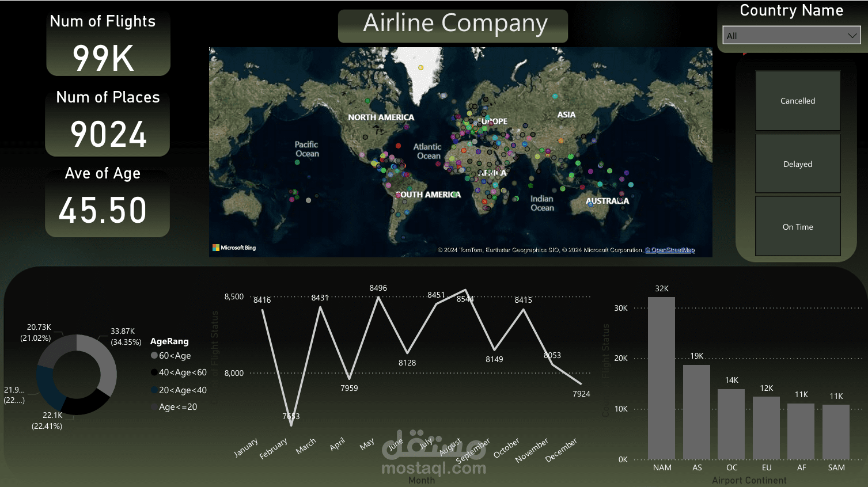Filter by Delayed flight status
The height and width of the screenshot is (487, 868).
point(798,164)
